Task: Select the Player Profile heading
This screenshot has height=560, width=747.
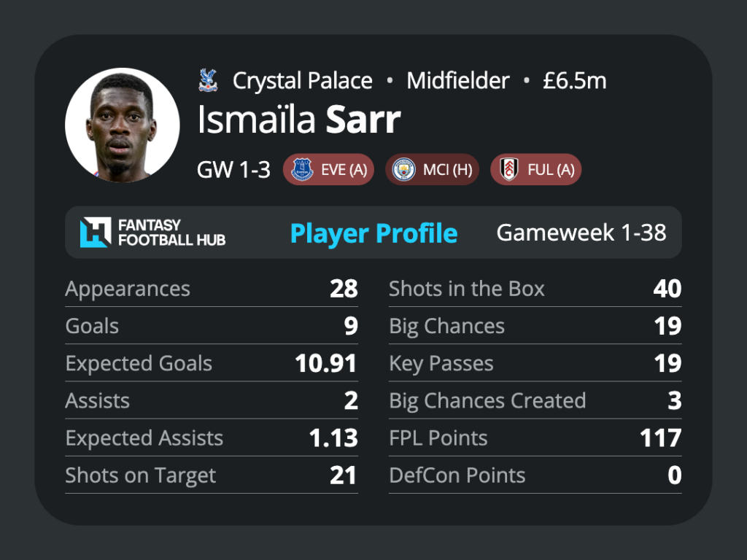Action: 374,233
